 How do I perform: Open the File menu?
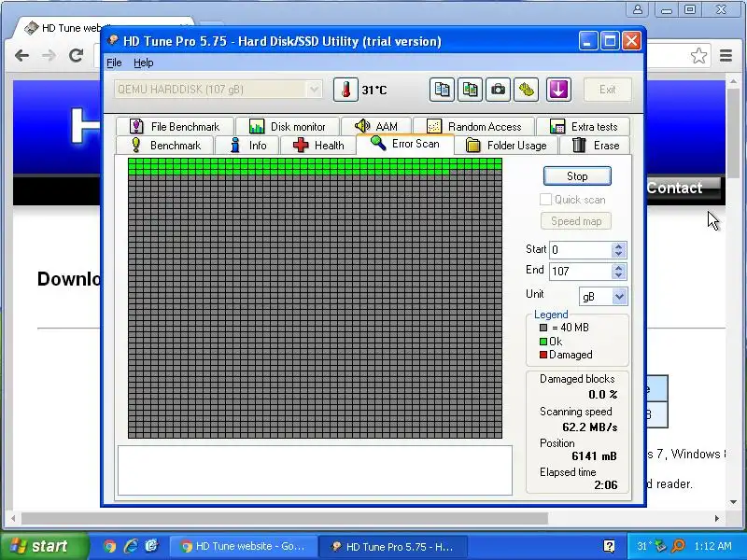pyautogui.click(x=114, y=63)
